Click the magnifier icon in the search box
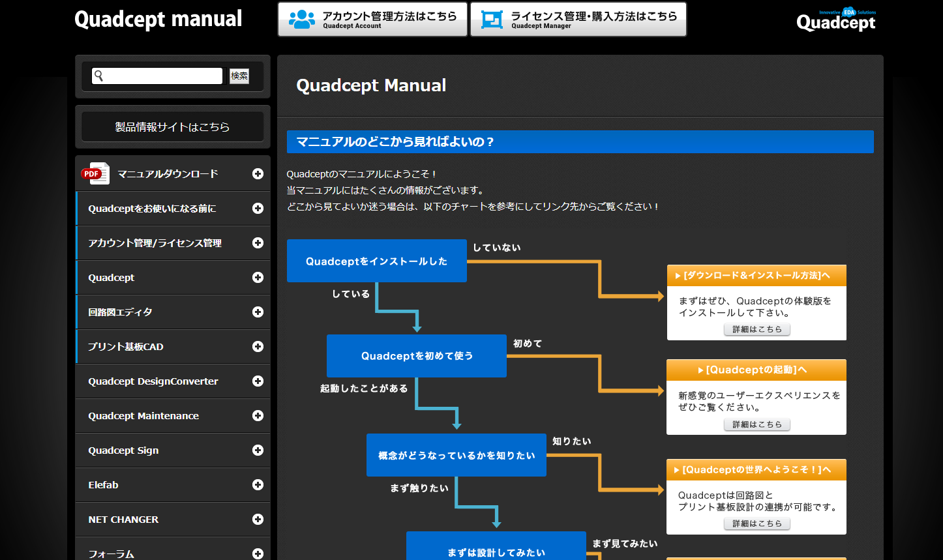Viewport: 943px width, 560px height. click(x=100, y=76)
